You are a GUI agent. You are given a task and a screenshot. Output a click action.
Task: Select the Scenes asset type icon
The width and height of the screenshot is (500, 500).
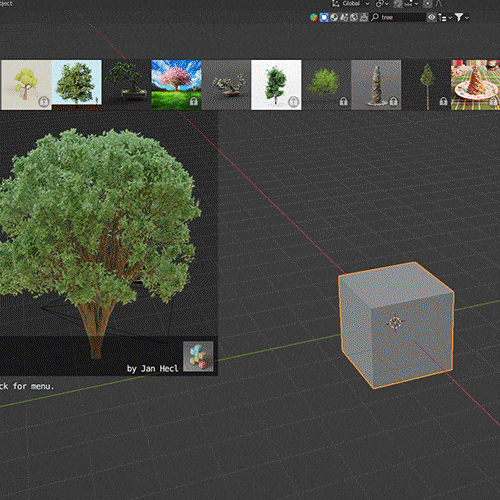[x=344, y=17]
